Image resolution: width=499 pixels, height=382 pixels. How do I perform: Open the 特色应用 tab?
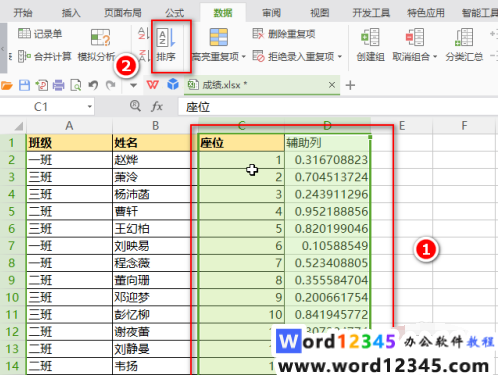(426, 13)
